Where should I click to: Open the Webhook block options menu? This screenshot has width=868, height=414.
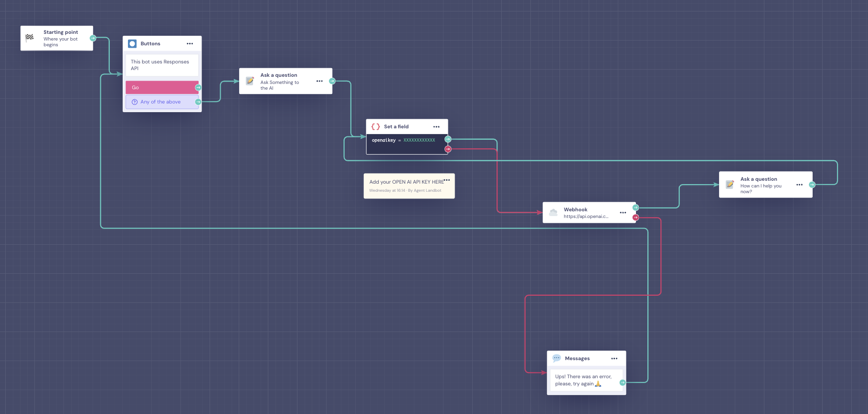point(623,213)
